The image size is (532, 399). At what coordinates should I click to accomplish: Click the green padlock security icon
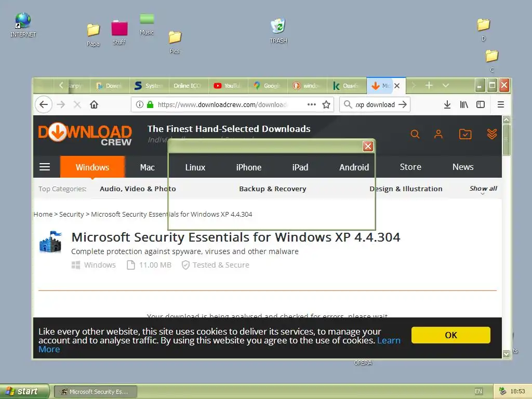click(x=150, y=104)
